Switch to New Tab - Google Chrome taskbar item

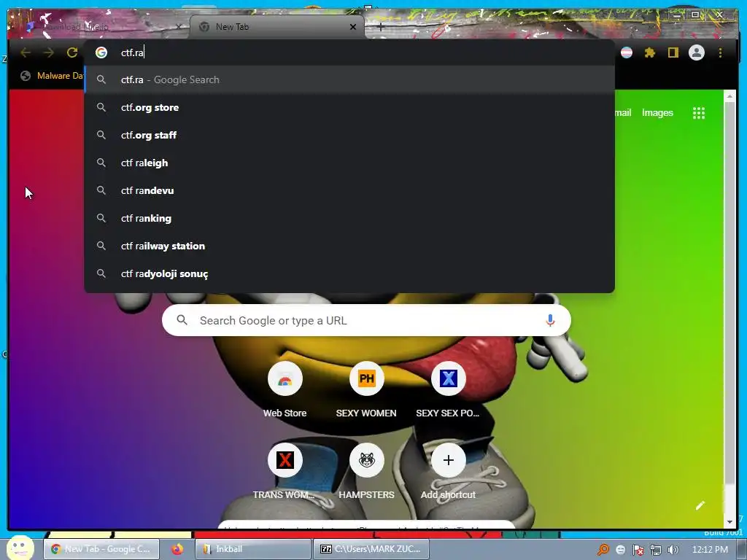coord(101,549)
